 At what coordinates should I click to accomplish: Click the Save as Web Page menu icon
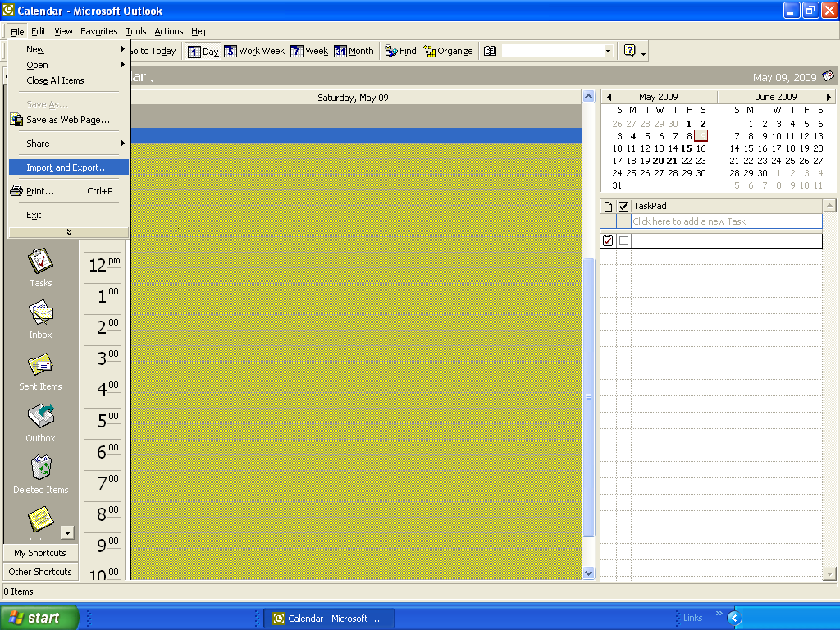pos(17,120)
